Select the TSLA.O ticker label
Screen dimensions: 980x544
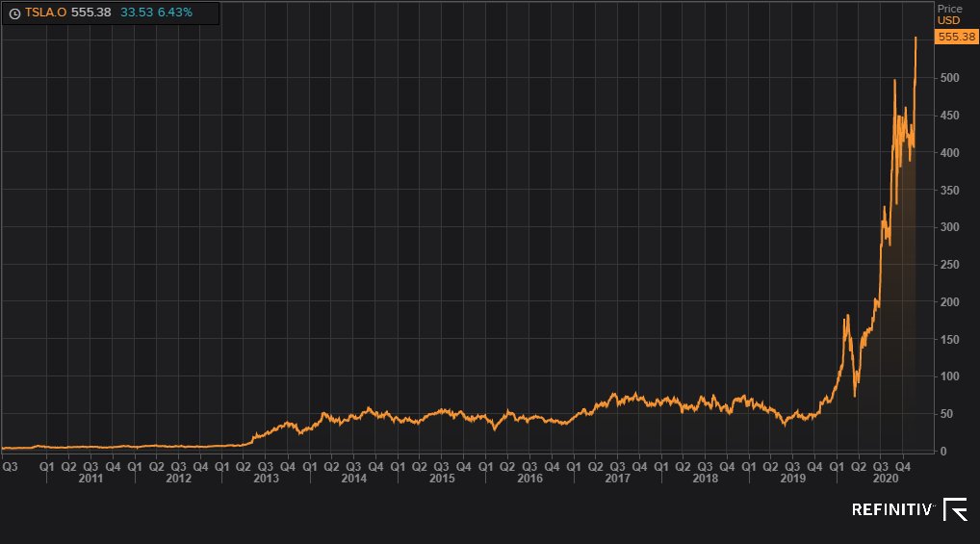[45, 13]
